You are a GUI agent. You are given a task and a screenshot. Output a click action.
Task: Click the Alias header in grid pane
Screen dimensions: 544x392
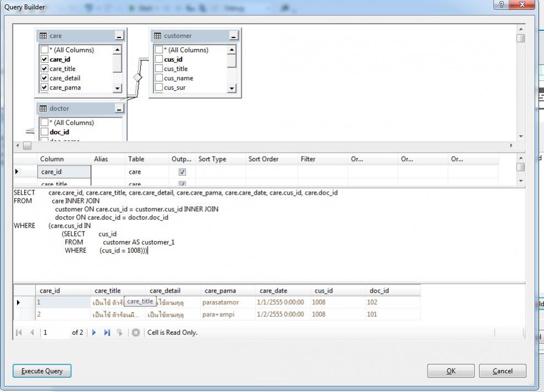coord(108,159)
